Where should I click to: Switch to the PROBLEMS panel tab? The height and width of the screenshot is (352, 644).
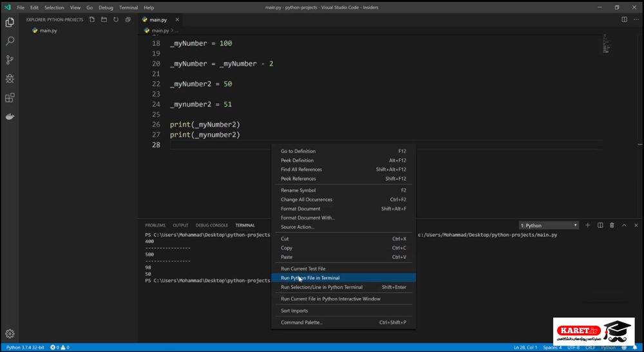pyautogui.click(x=155, y=225)
